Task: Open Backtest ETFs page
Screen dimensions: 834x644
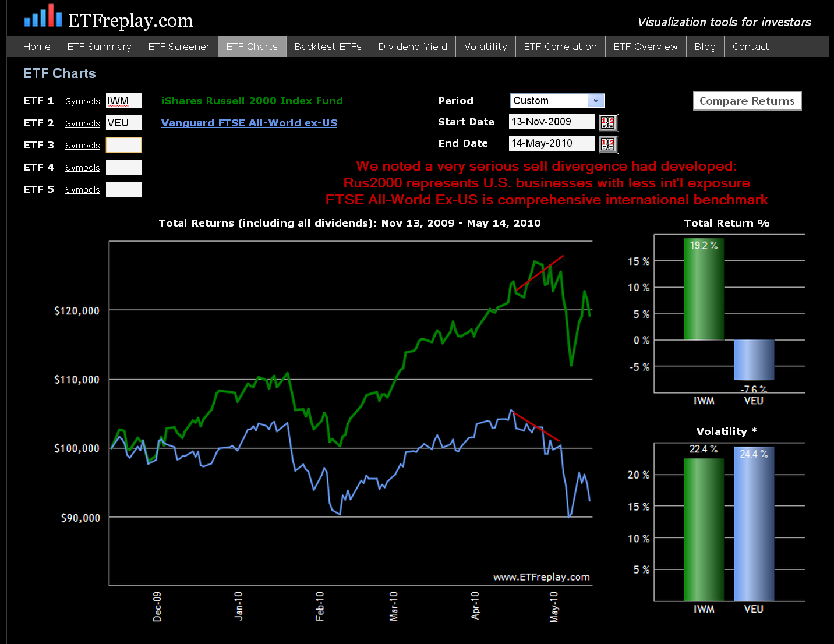Action: [328, 47]
